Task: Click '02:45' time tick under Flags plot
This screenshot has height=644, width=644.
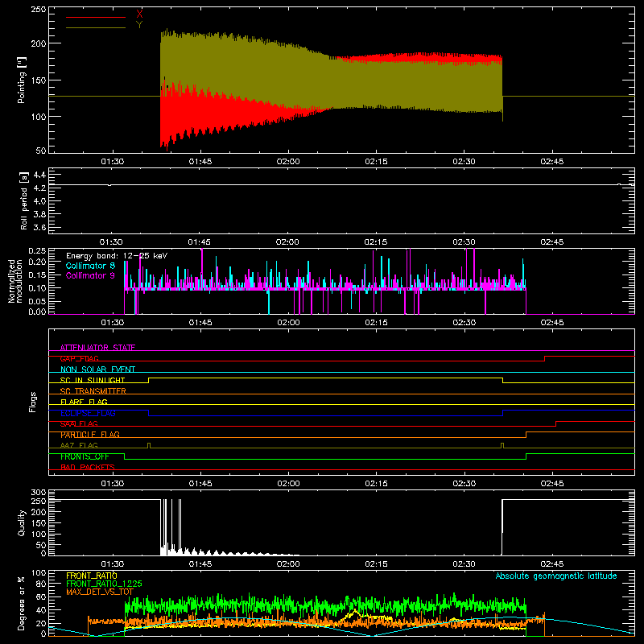Action: [552, 484]
